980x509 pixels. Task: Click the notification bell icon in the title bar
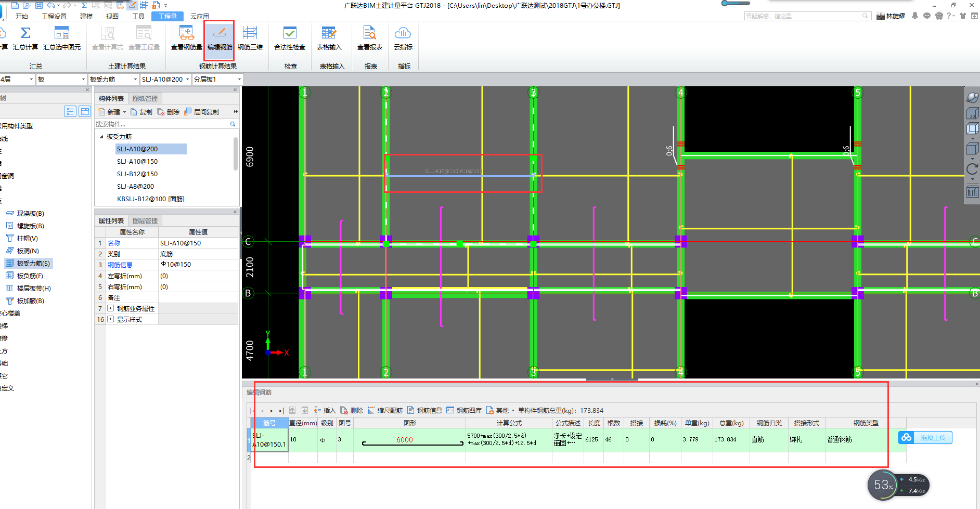point(915,16)
